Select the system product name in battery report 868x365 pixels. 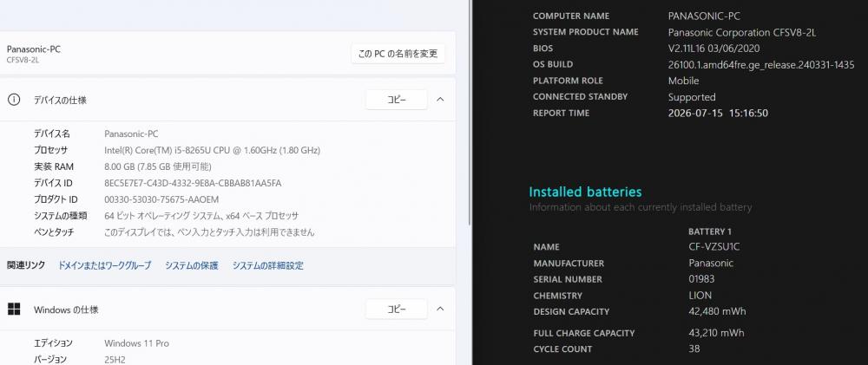[x=742, y=33]
